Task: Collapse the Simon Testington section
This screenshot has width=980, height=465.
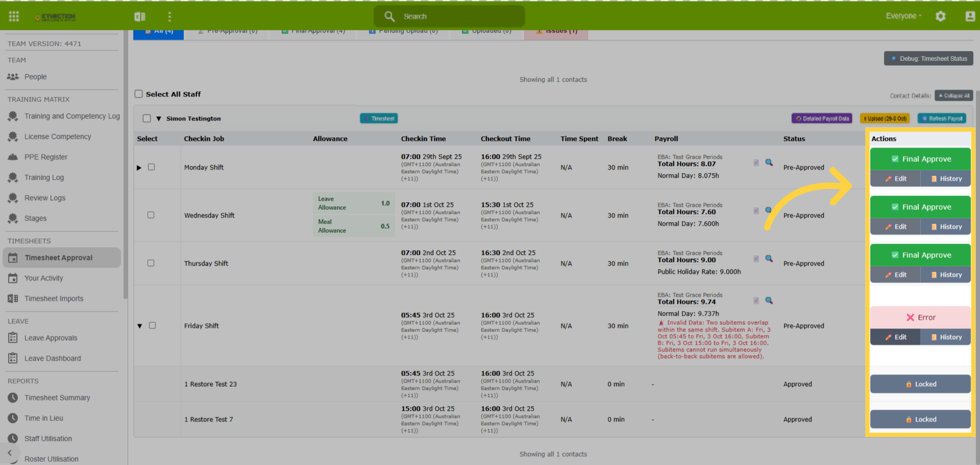Action: (159, 119)
